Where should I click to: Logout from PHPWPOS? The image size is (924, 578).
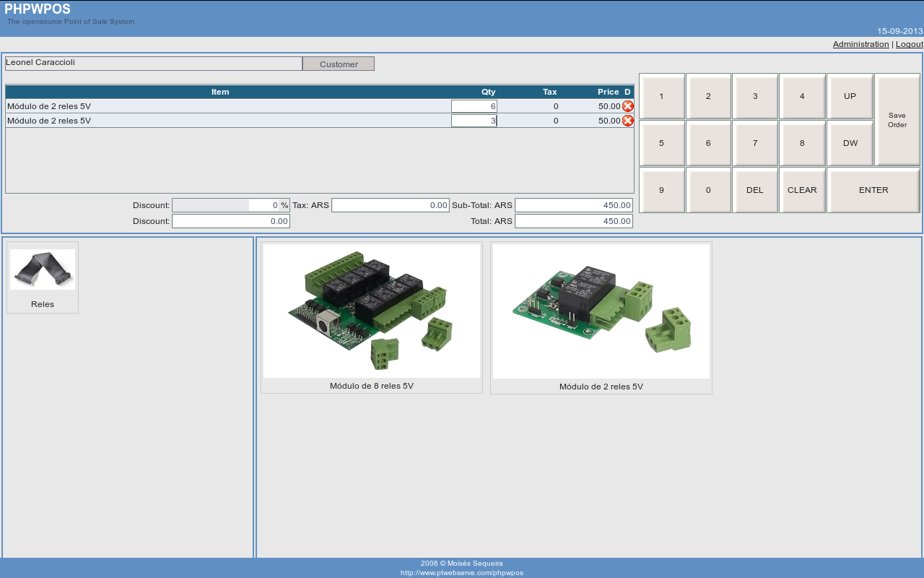[909, 44]
